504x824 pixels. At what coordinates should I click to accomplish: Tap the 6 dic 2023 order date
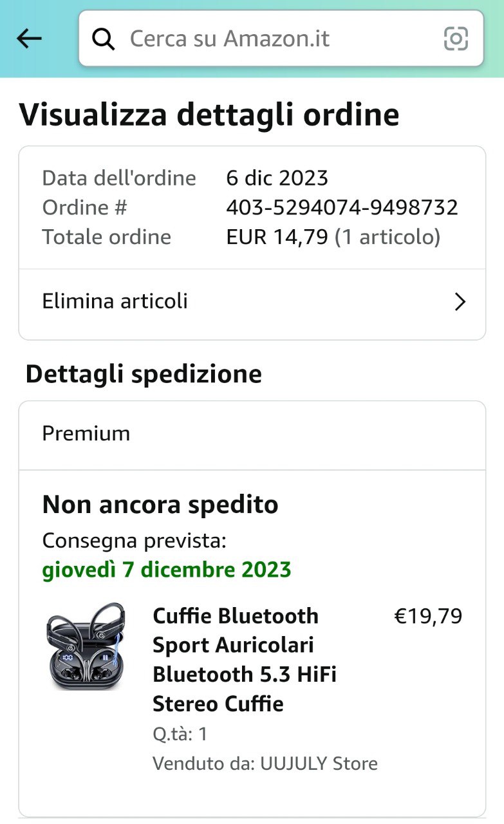click(277, 178)
